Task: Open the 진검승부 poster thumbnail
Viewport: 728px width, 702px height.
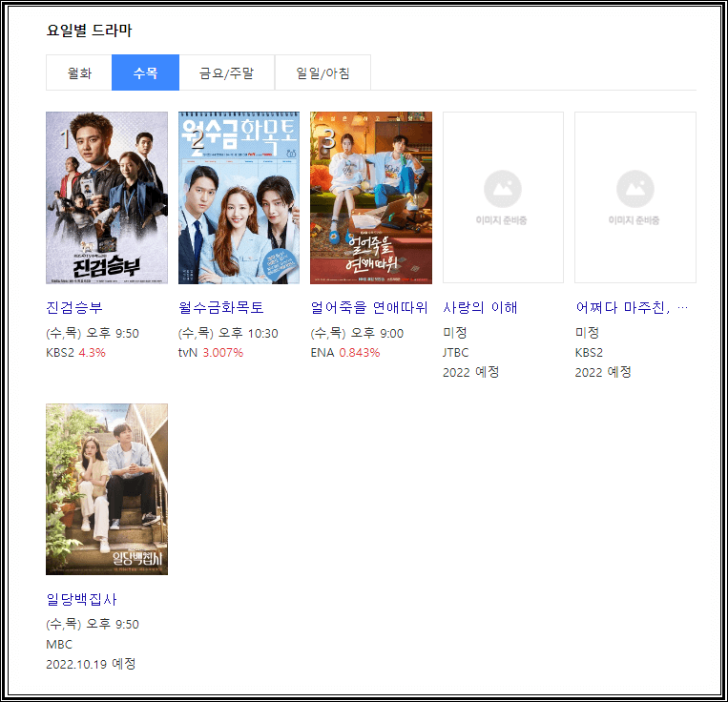Action: tap(107, 197)
